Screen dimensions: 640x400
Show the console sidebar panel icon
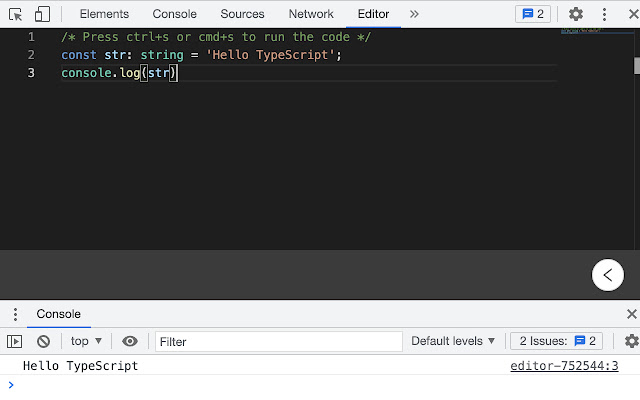point(15,341)
